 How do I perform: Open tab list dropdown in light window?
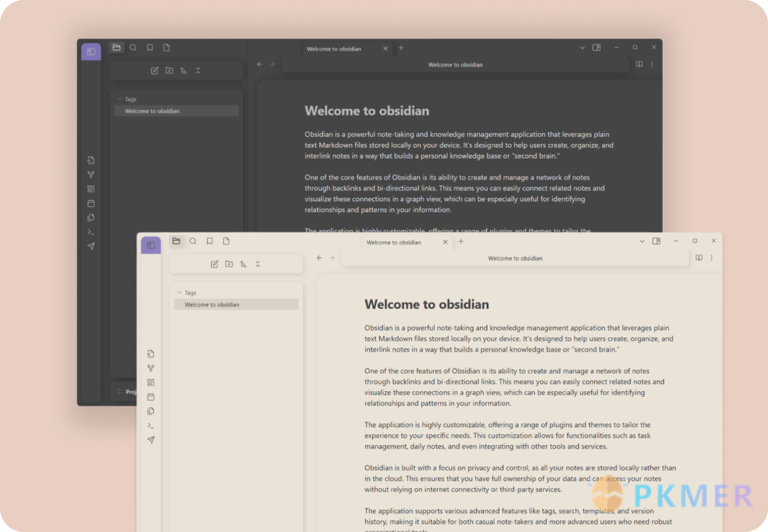[642, 241]
